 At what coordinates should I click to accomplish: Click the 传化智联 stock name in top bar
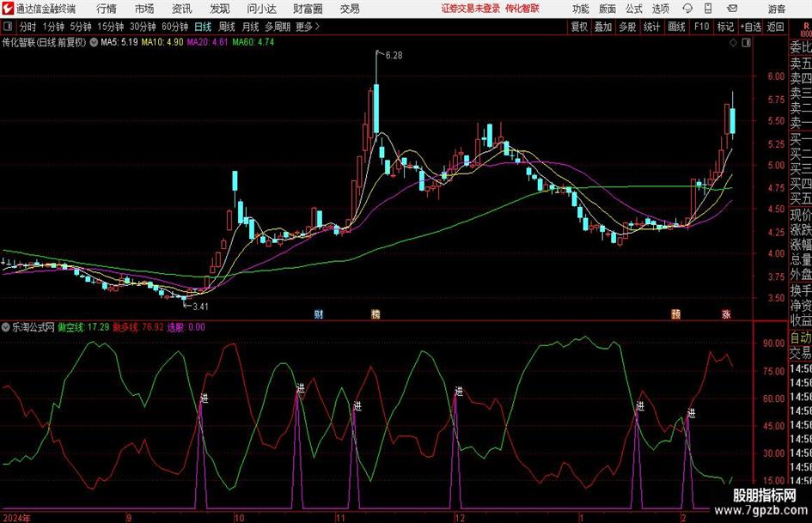point(522,9)
